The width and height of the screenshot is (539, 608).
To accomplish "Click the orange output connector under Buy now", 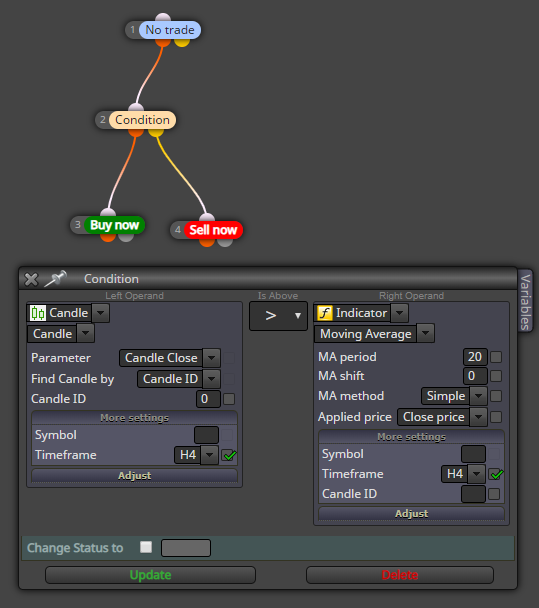I will pyautogui.click(x=108, y=237).
